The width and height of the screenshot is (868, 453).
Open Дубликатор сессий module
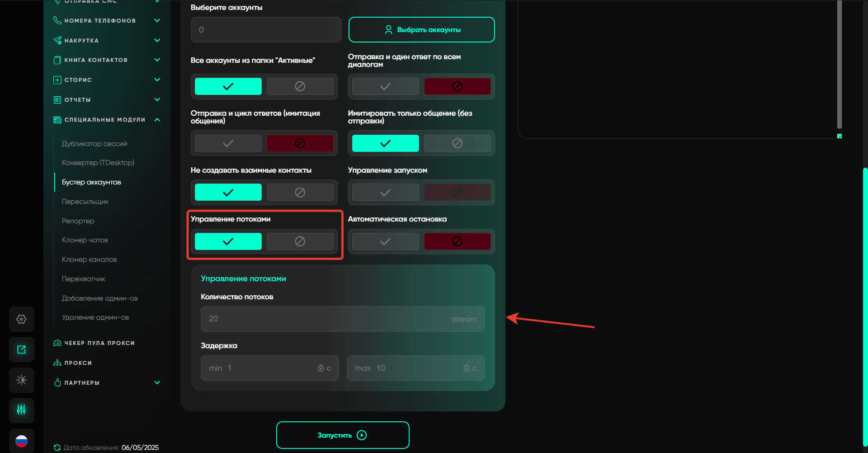(94, 144)
